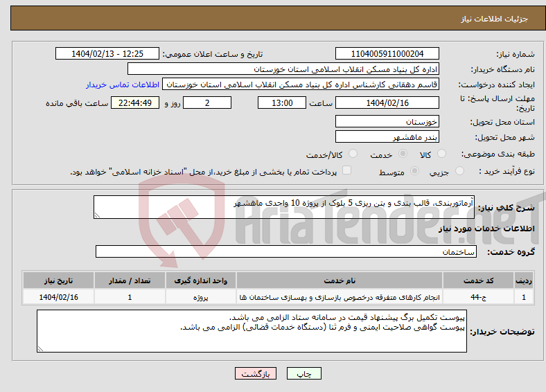Click the تاریخ نیاز column header
The height and width of the screenshot is (392, 546).
pos(58,280)
